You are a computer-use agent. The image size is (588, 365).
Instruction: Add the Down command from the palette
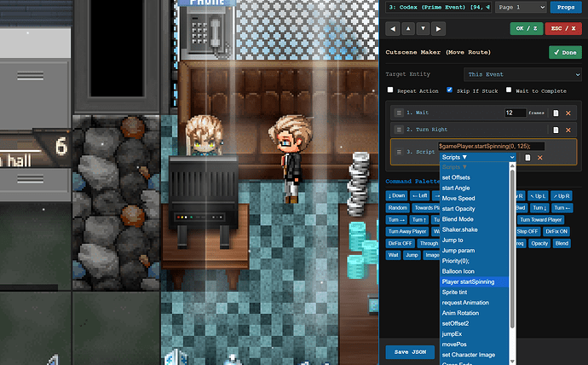[397, 196]
